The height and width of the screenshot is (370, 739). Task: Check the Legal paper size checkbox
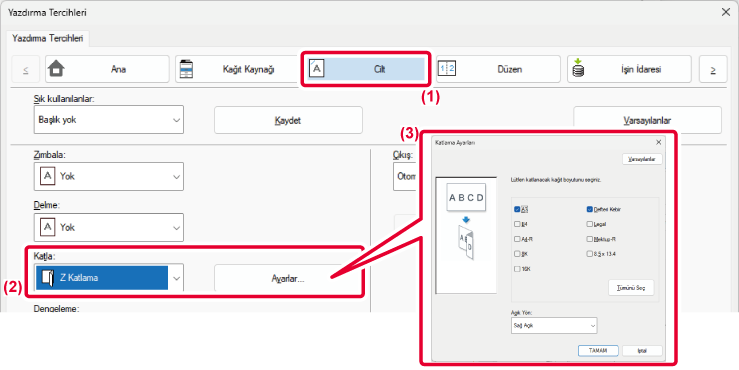[x=589, y=224]
